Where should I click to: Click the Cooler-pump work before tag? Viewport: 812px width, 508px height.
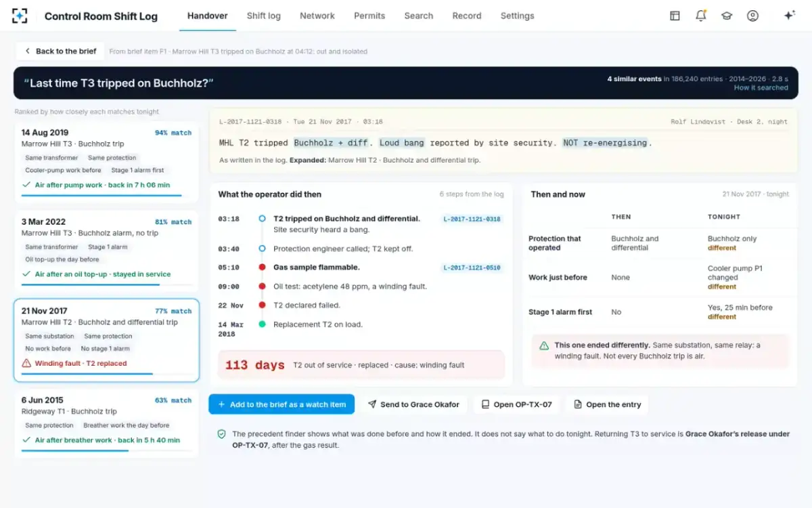(63, 170)
